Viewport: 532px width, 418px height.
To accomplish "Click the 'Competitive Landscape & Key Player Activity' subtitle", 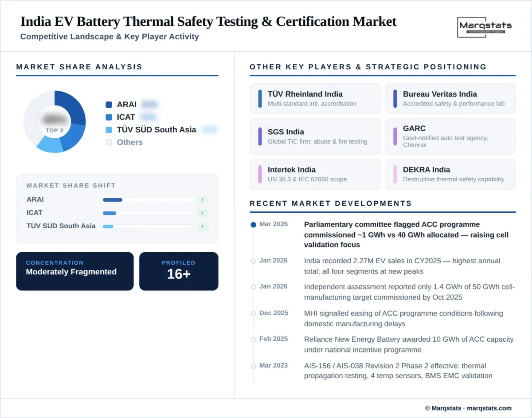I will (110, 37).
